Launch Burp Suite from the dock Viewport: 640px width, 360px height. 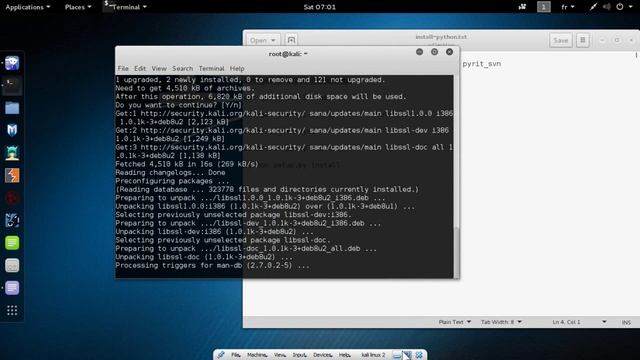(x=12, y=176)
